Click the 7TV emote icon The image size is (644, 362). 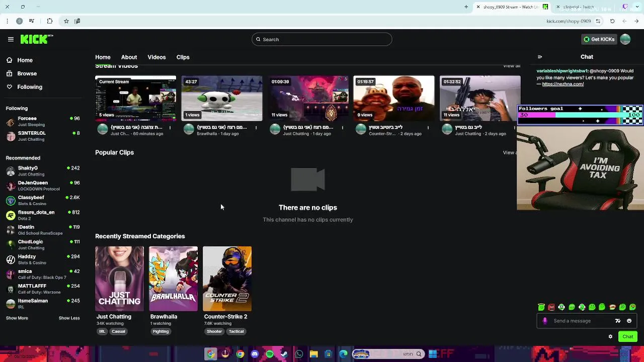(618, 321)
